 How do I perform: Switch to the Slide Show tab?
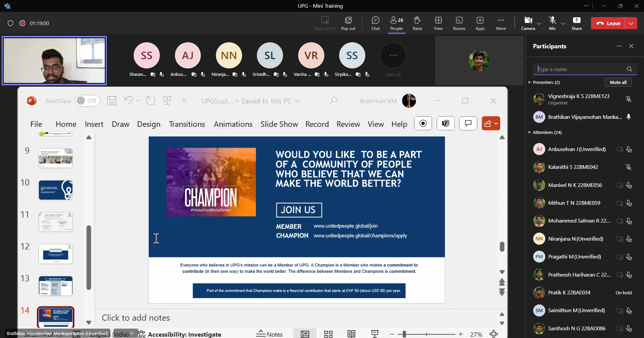(x=279, y=124)
